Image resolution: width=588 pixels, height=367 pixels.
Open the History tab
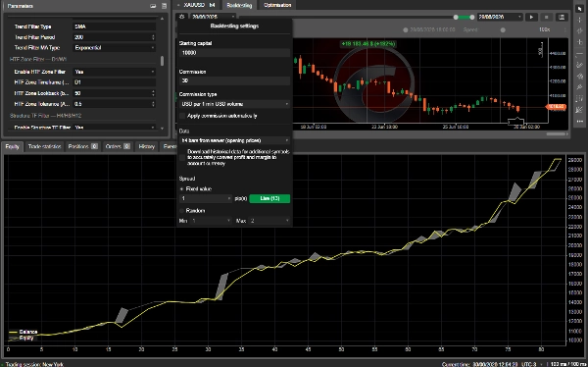click(x=147, y=146)
